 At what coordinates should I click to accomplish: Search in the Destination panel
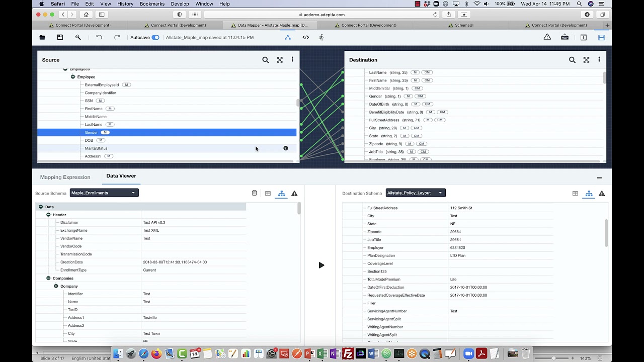(x=572, y=60)
